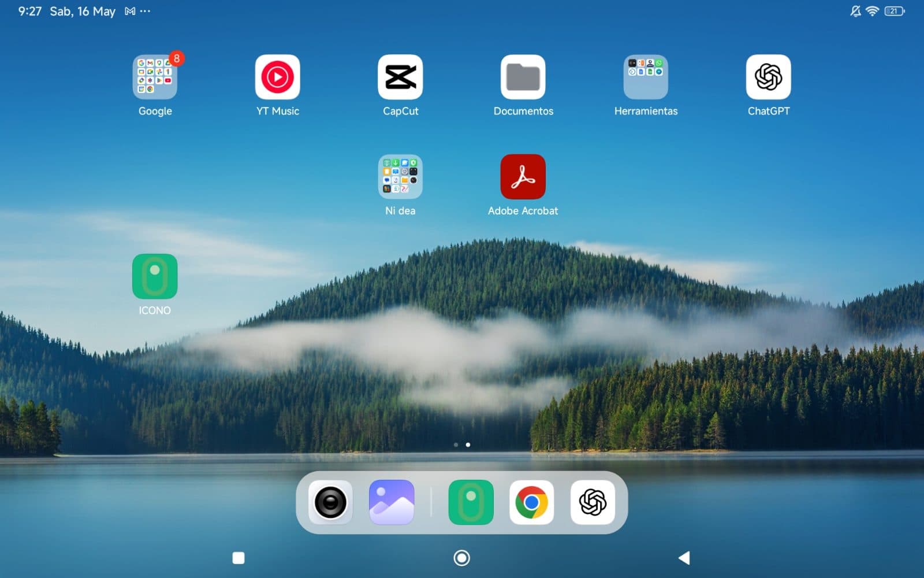The height and width of the screenshot is (578, 924).
Task: Tap the Gmail notification icon in status bar
Action: [x=130, y=11]
